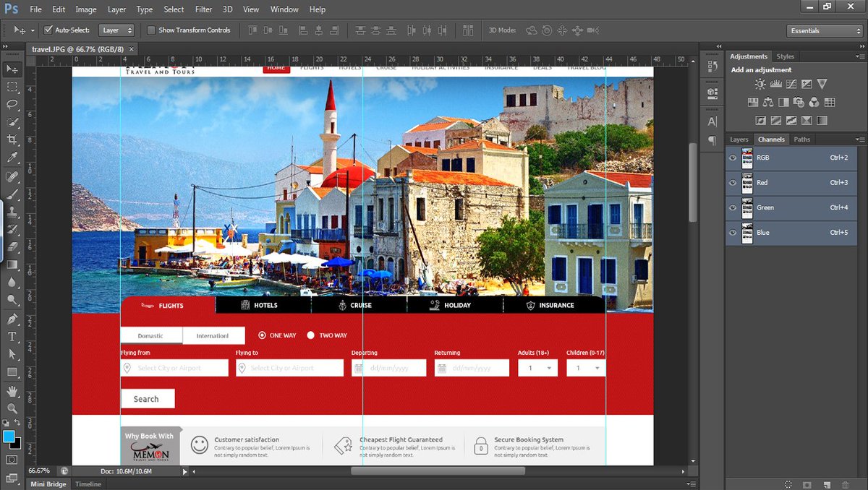
Task: Open the Paragraph panel icon
Action: tap(712, 140)
